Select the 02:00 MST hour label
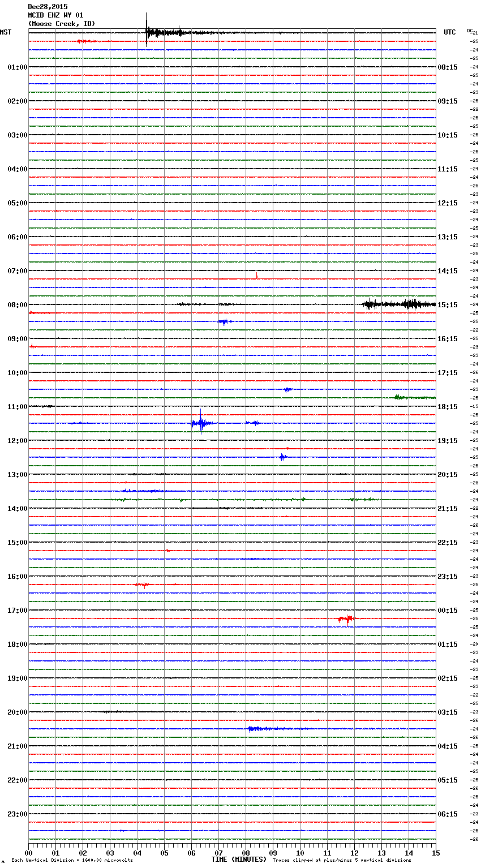This screenshot has height=868, width=481. [x=18, y=101]
